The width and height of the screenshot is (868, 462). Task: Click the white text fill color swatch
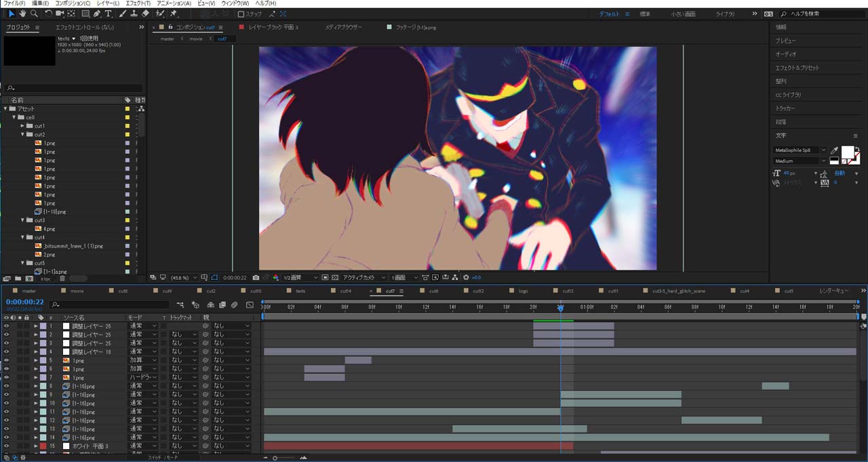point(848,152)
